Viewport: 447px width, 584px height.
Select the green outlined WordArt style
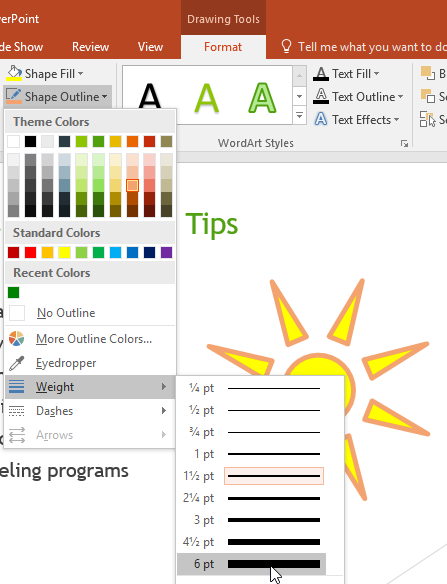262,98
